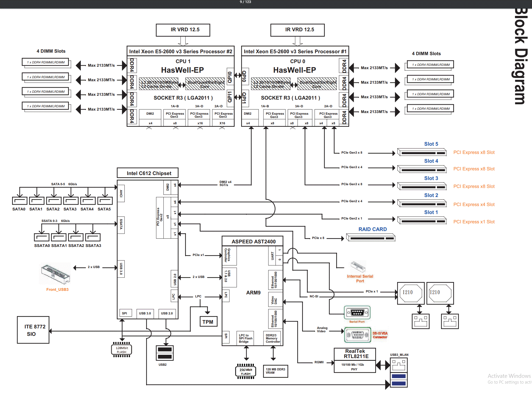The height and width of the screenshot is (394, 532).
Task: Click the DDR2/3 Memory Controller block
Action: 272,338
